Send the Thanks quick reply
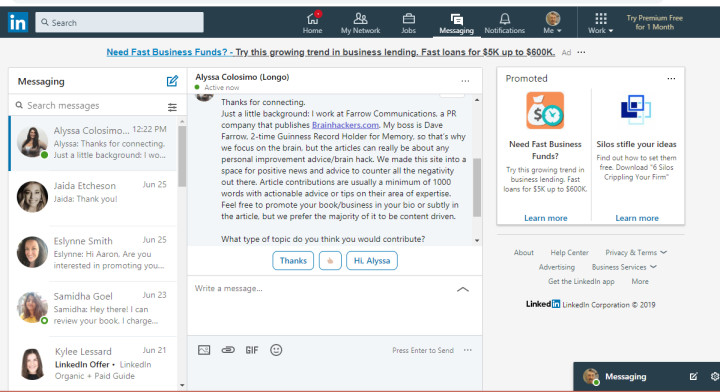 (x=293, y=261)
